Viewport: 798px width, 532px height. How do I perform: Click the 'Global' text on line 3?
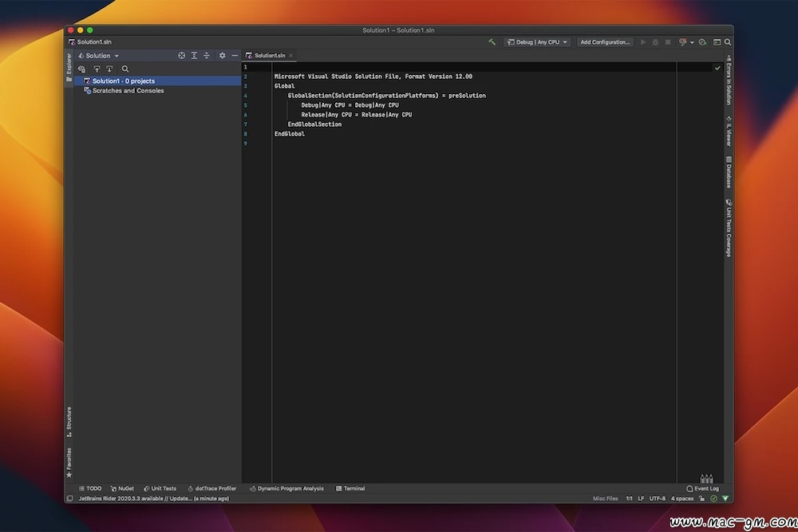285,86
